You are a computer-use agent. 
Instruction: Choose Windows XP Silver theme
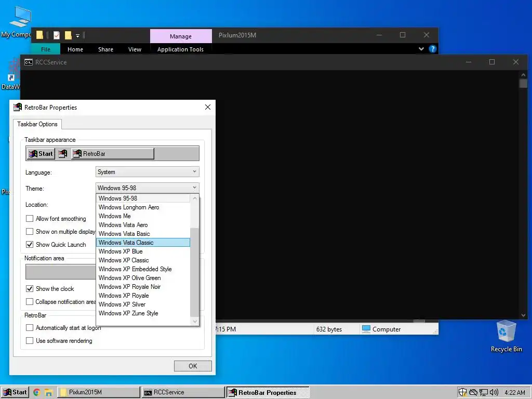pyautogui.click(x=143, y=304)
